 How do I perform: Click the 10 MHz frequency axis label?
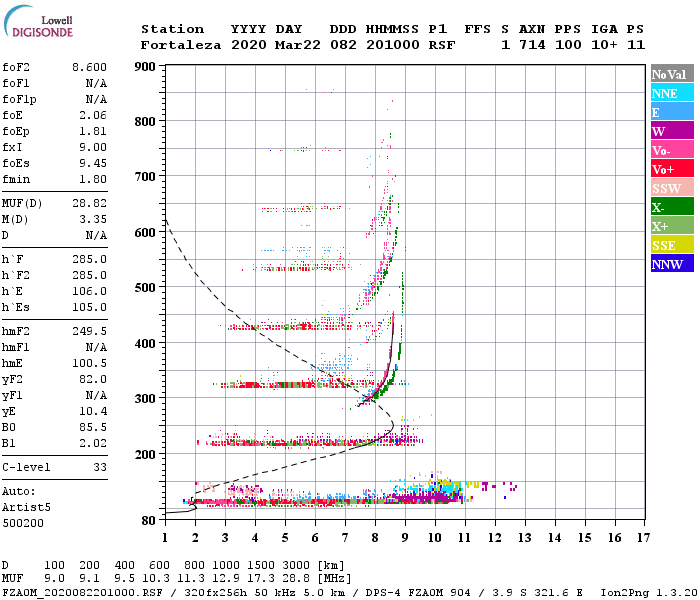[435, 538]
